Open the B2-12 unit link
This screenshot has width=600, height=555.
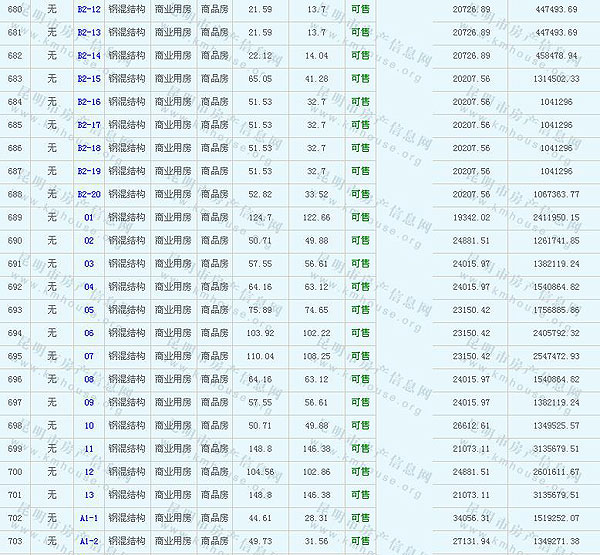[89, 9]
